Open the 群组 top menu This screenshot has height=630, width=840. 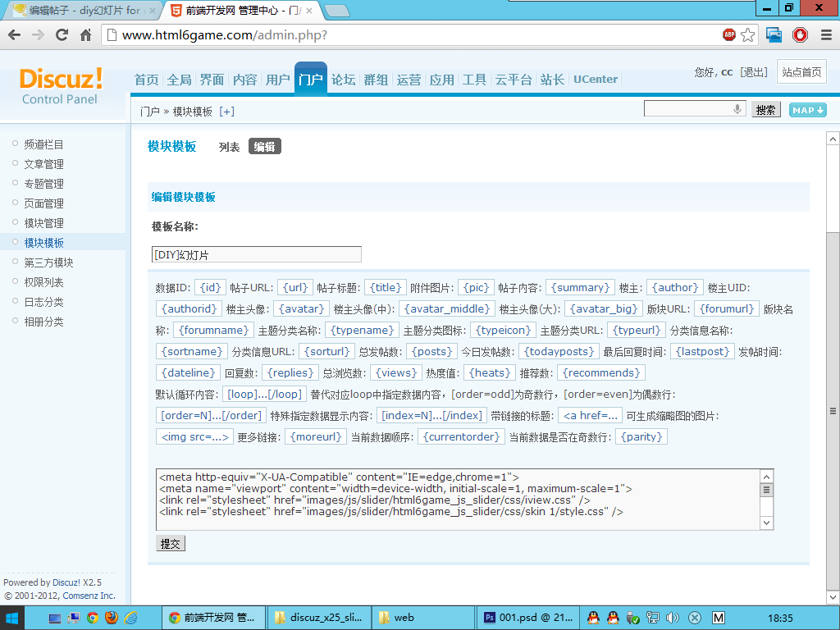[376, 80]
